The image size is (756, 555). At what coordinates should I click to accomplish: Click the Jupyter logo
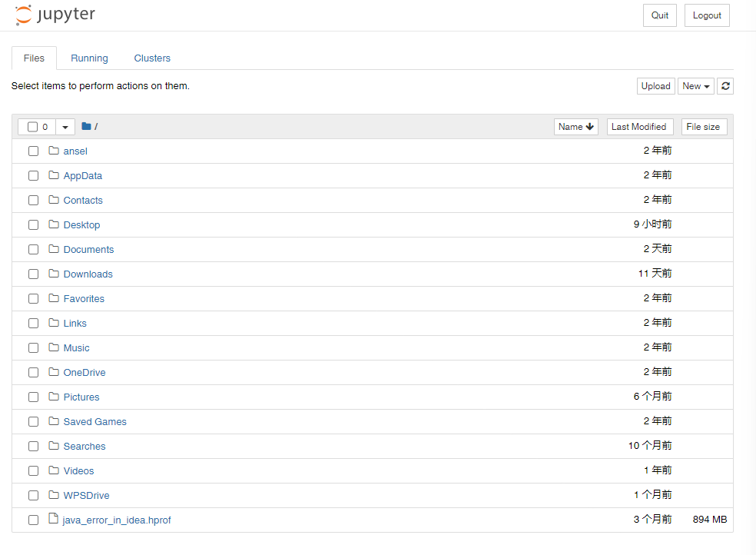[x=55, y=15]
